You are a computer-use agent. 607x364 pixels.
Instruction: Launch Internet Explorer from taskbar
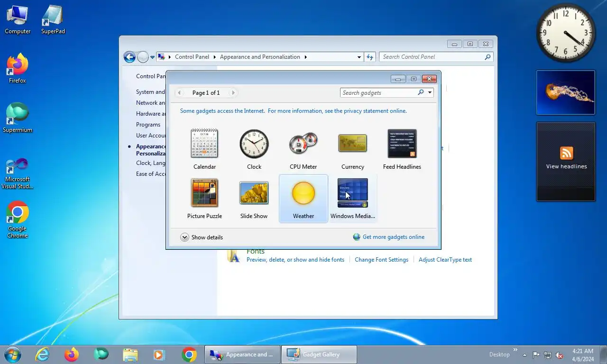[42, 354]
